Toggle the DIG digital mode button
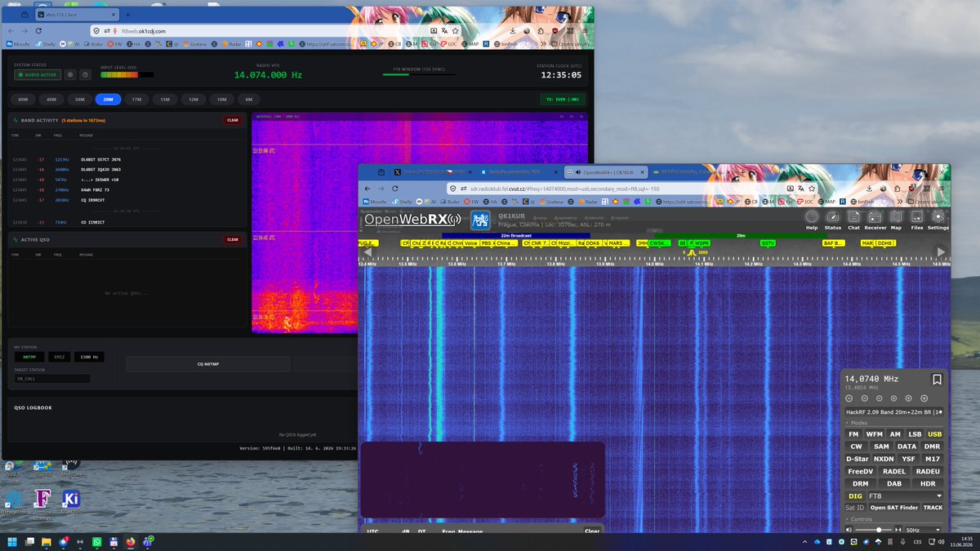Image resolution: width=980 pixels, height=551 pixels. [x=855, y=495]
